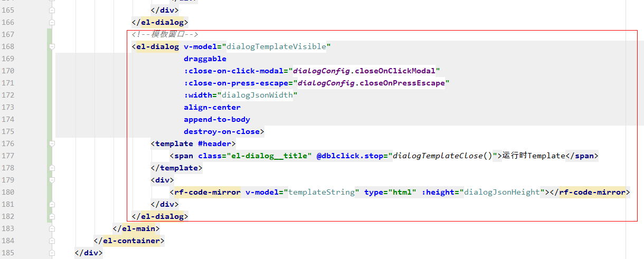The image size is (644, 259).
Task: Click the green change marker beside line 170
Action: click(50, 71)
